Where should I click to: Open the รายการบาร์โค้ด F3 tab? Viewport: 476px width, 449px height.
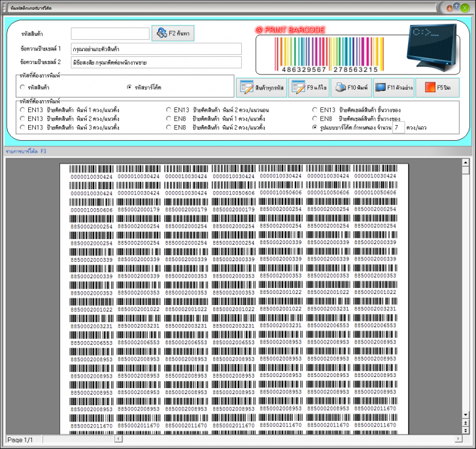(26, 151)
